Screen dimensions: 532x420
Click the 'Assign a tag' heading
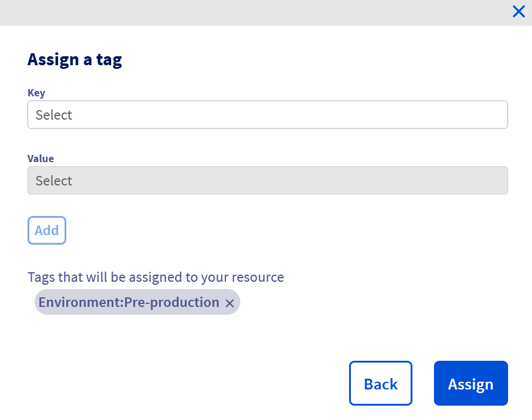(75, 59)
